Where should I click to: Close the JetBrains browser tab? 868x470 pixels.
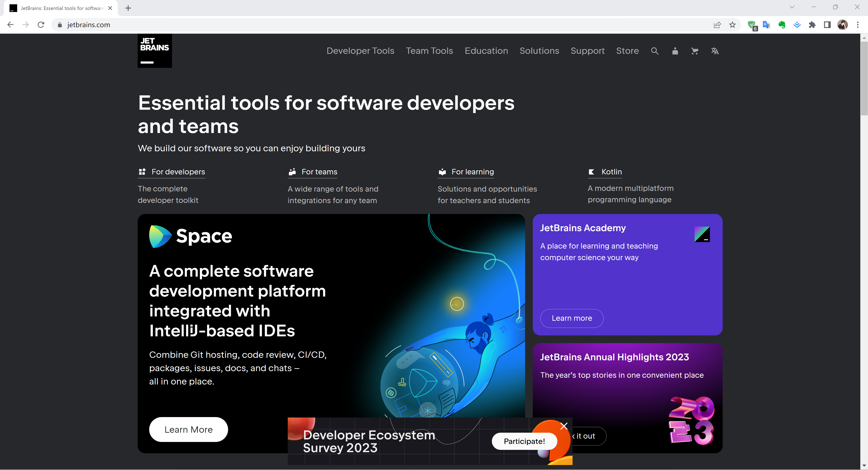(110, 8)
